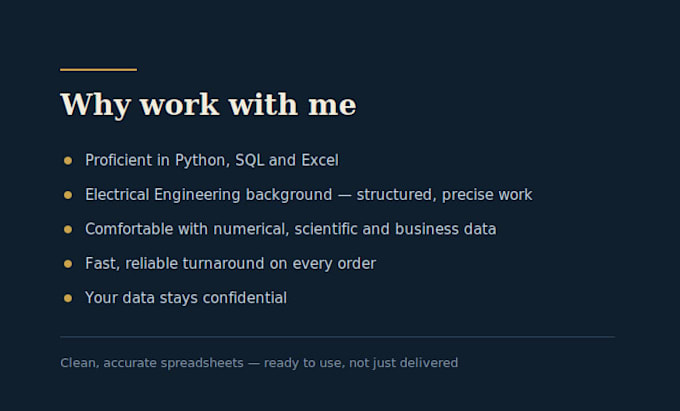Click the bullet dot beside 'Your data stays confidential'
Image resolution: width=680 pixels, height=411 pixels.
tap(68, 298)
